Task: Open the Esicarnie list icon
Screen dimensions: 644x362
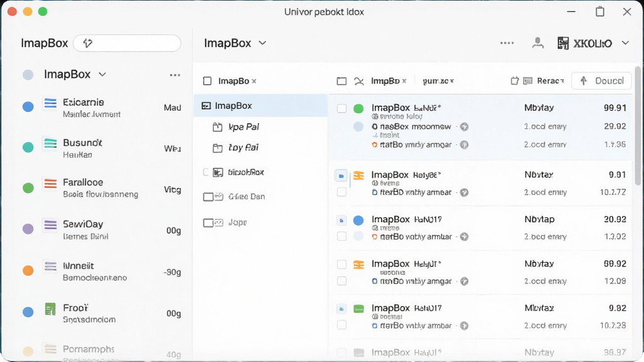Action: pyautogui.click(x=50, y=103)
